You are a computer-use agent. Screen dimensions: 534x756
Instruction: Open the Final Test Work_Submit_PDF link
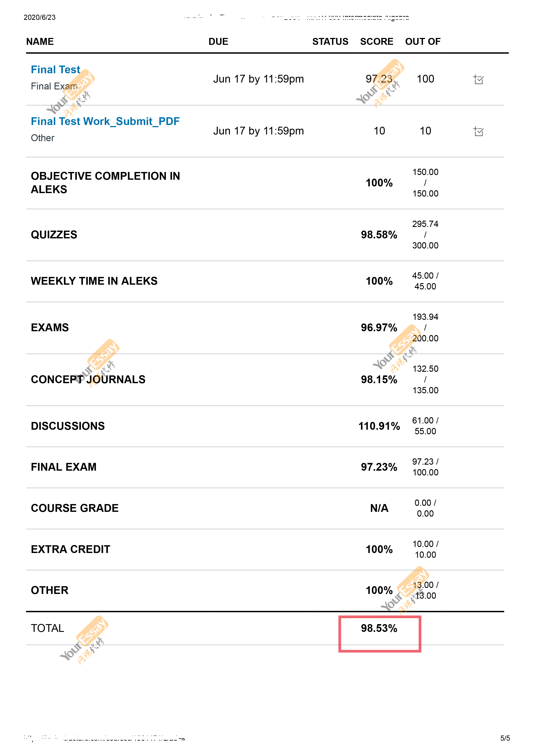point(105,122)
